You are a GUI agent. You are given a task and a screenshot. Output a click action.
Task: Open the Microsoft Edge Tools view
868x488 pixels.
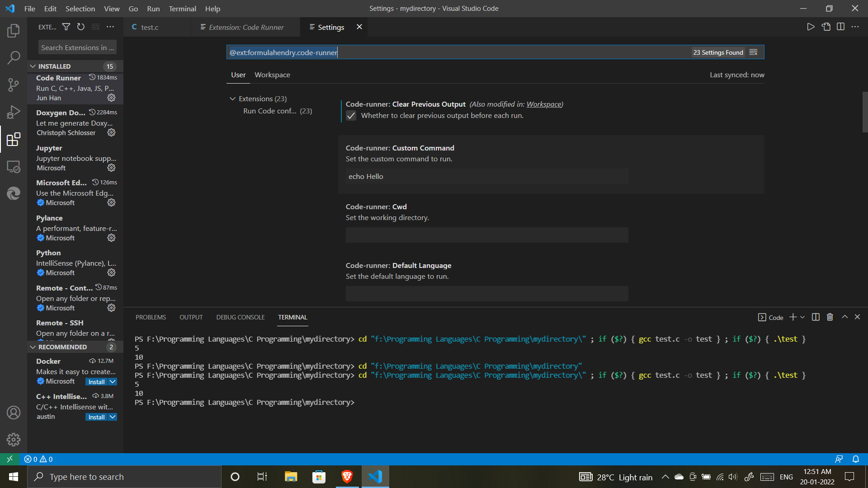(14, 193)
